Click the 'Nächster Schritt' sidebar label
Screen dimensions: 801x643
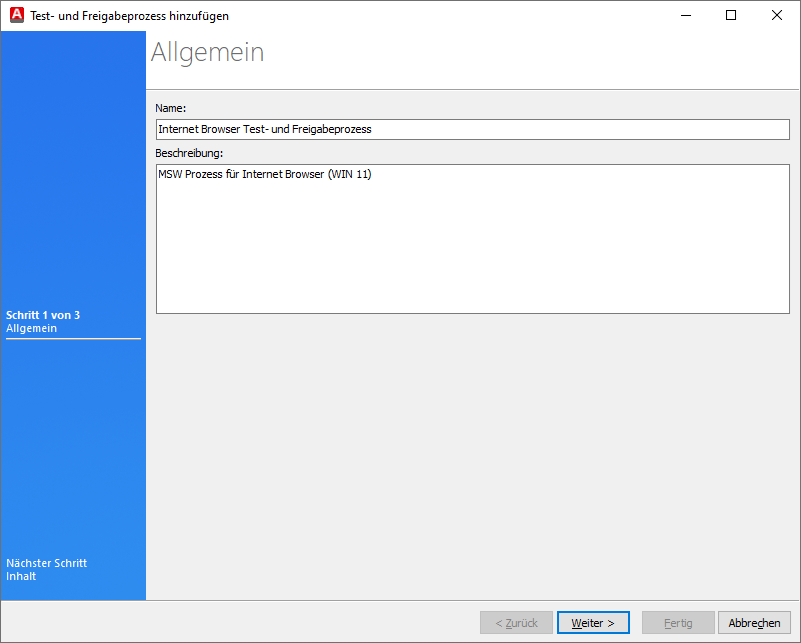(x=46, y=563)
